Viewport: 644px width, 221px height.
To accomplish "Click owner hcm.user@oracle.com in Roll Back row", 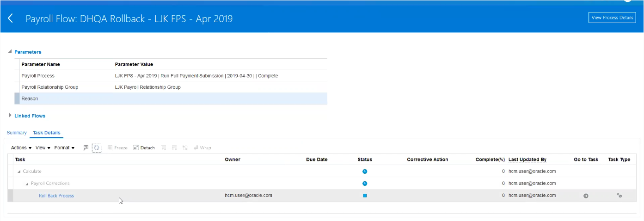I will click(x=248, y=195).
